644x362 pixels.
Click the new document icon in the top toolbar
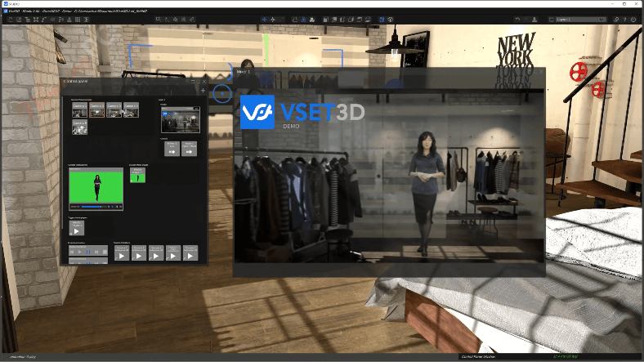(11, 20)
